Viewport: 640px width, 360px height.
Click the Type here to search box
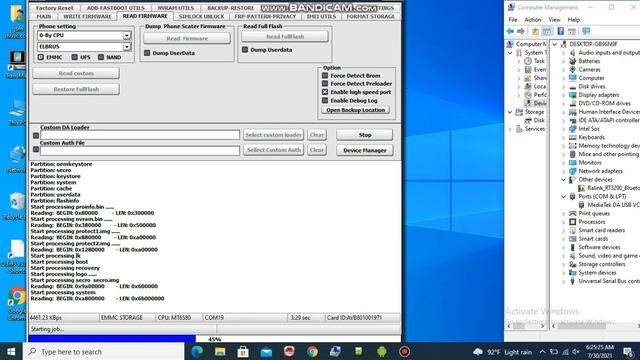pos(104,351)
